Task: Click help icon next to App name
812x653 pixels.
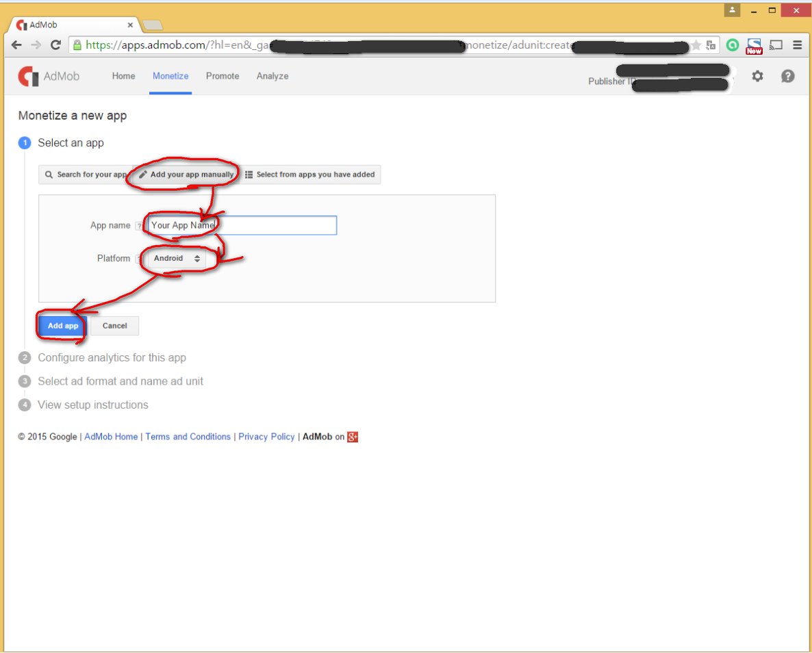Action: point(139,226)
